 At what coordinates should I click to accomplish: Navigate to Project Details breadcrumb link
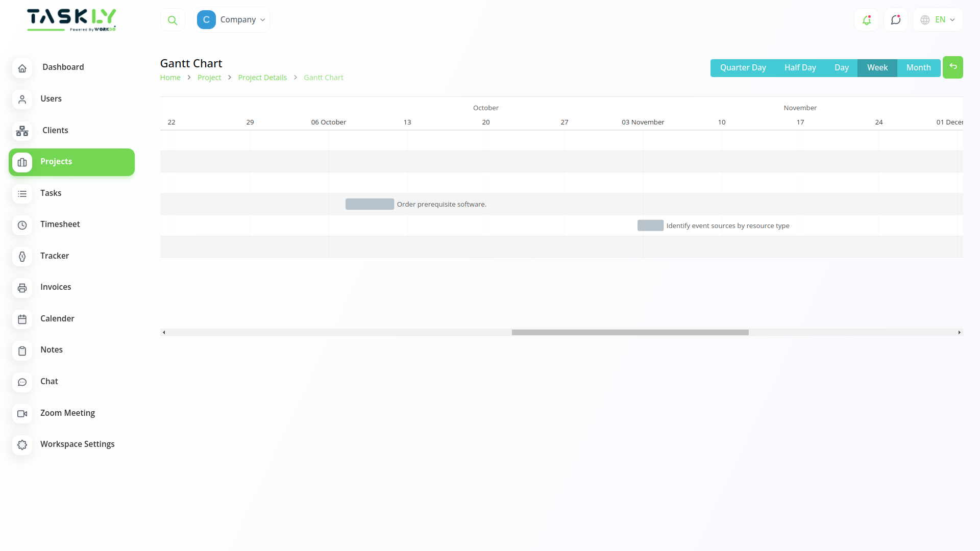[x=262, y=77]
